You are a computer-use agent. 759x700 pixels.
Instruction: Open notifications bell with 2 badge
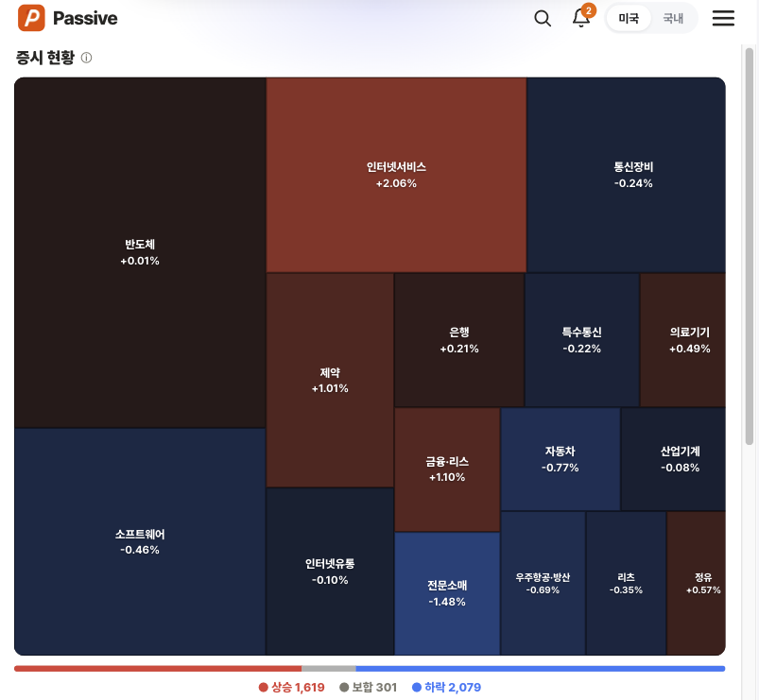click(581, 17)
